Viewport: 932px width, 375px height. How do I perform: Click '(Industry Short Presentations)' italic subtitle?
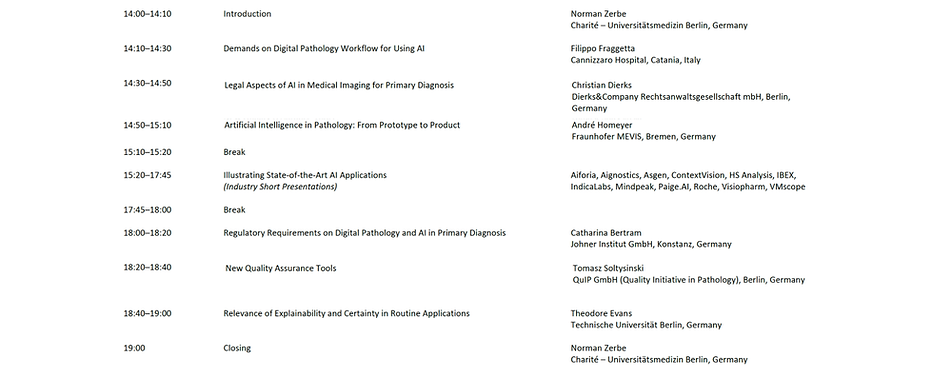(280, 187)
